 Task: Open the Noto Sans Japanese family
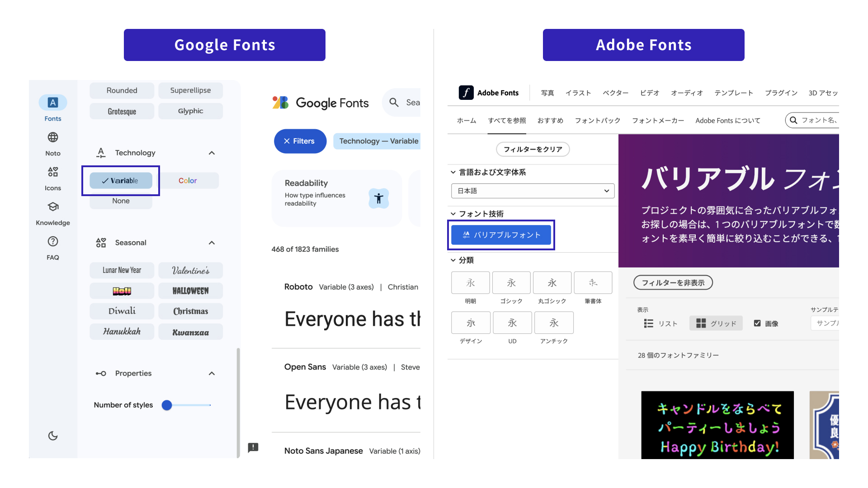pyautogui.click(x=323, y=451)
